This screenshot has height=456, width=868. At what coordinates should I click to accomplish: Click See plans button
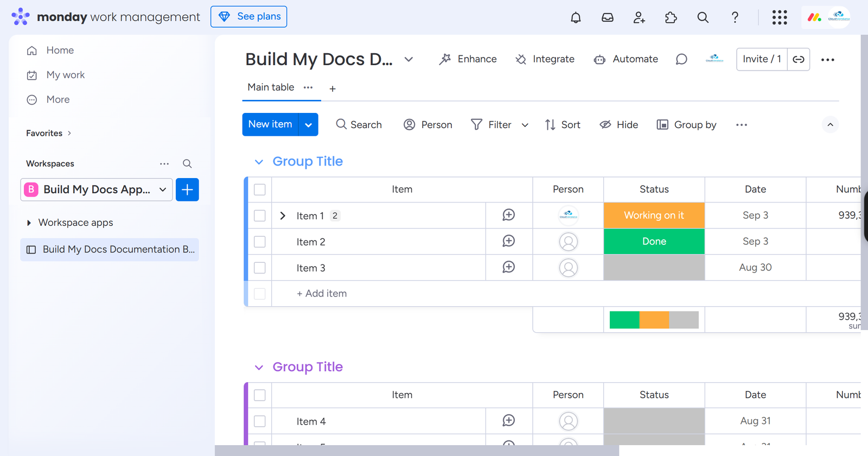[x=249, y=17]
